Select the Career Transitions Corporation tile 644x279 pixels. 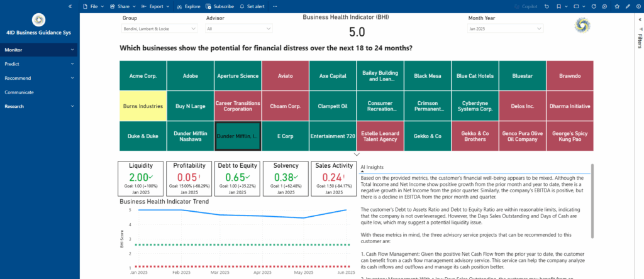[238, 106]
